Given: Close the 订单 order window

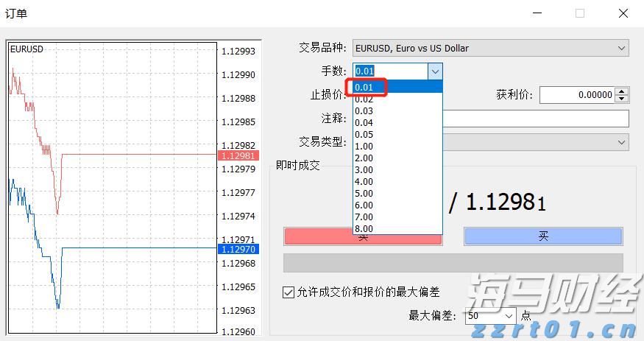Looking at the screenshot, I should [623, 13].
